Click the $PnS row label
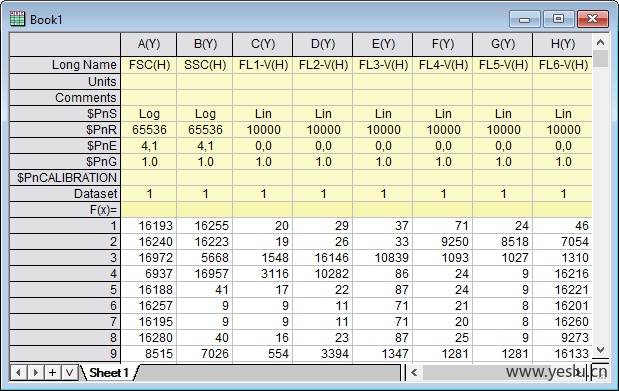619x391 pixels. click(x=65, y=114)
